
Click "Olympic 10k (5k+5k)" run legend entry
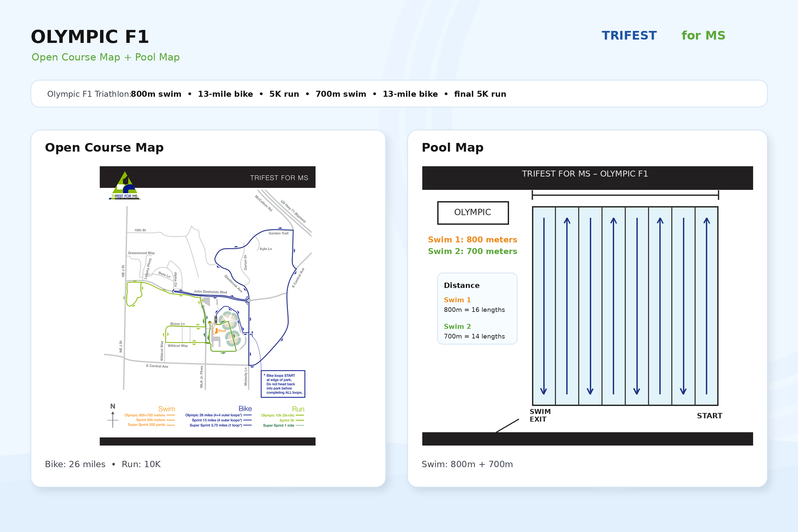[278, 415]
